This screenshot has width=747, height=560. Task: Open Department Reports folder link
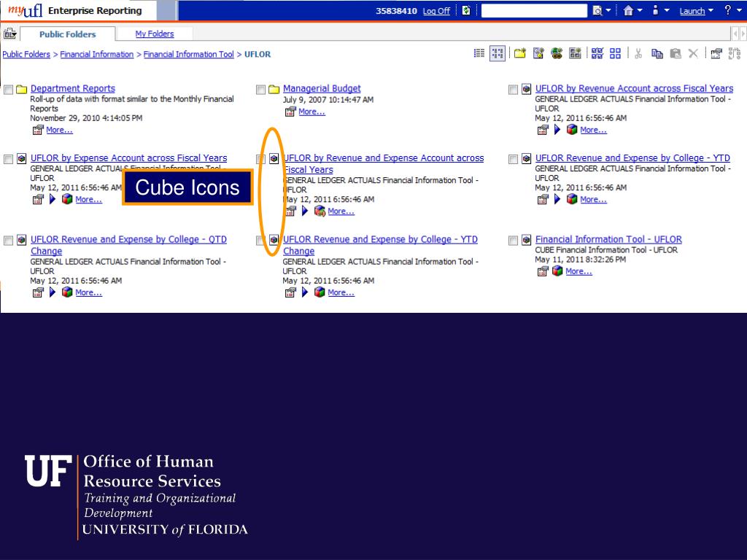tap(73, 88)
